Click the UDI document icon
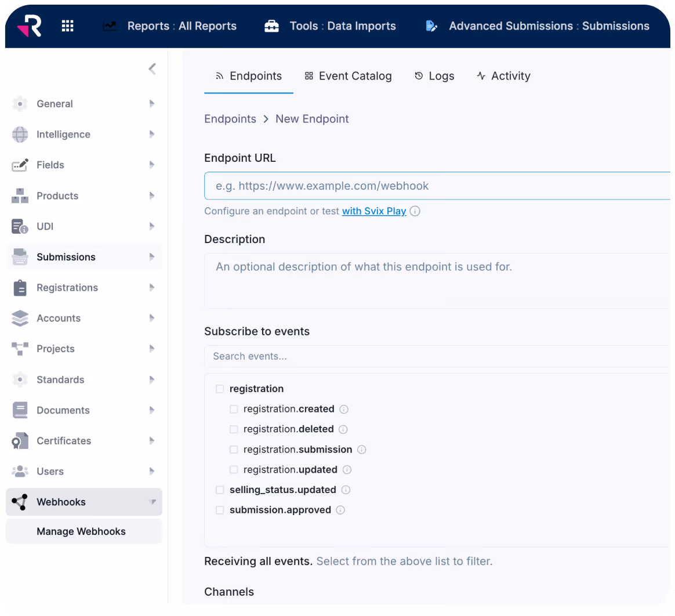This screenshot has height=616, width=675. [20, 226]
